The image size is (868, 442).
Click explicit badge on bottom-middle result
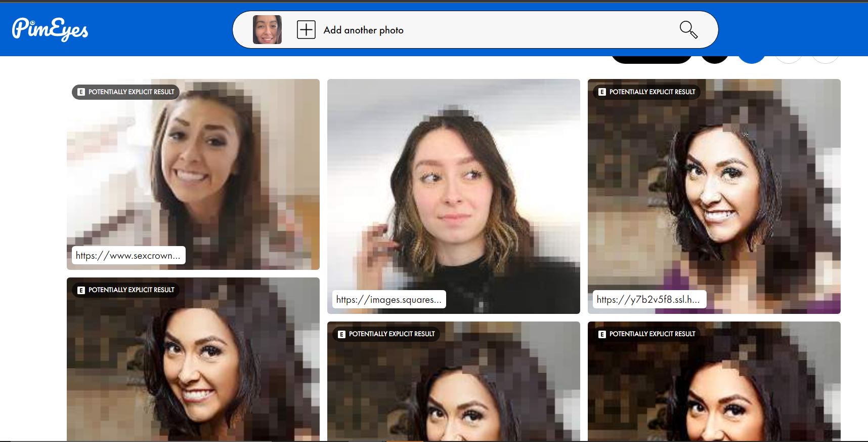386,334
